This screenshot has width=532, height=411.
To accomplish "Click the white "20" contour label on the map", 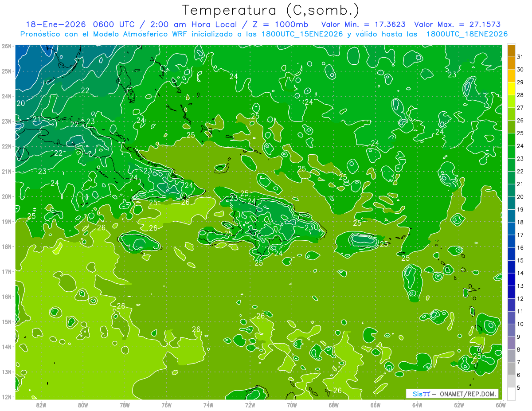I will [x=21, y=103].
